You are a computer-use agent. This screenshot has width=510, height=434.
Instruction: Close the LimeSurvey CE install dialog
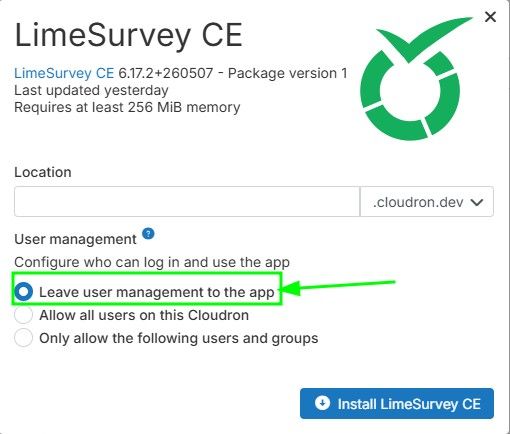pyautogui.click(x=490, y=17)
